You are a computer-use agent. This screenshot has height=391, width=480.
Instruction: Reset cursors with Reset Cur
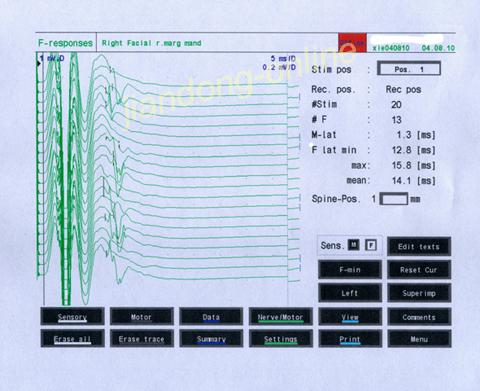click(419, 269)
